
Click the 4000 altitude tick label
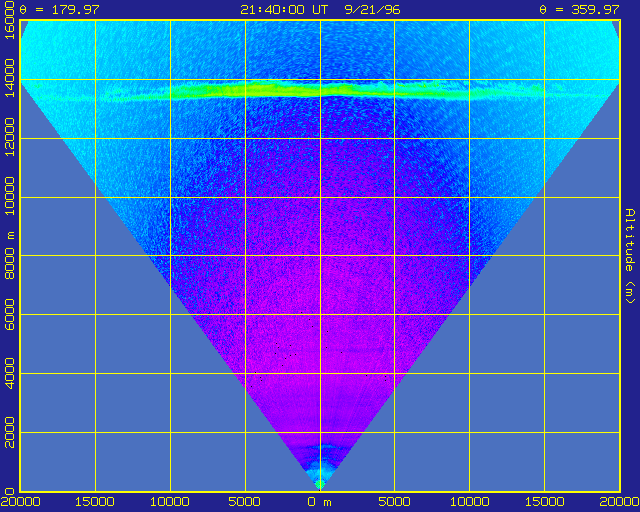[9, 373]
